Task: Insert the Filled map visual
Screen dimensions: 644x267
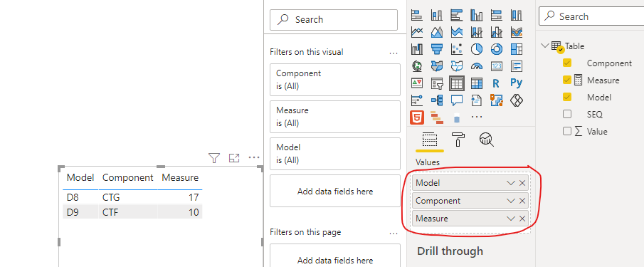Action: tap(437, 66)
